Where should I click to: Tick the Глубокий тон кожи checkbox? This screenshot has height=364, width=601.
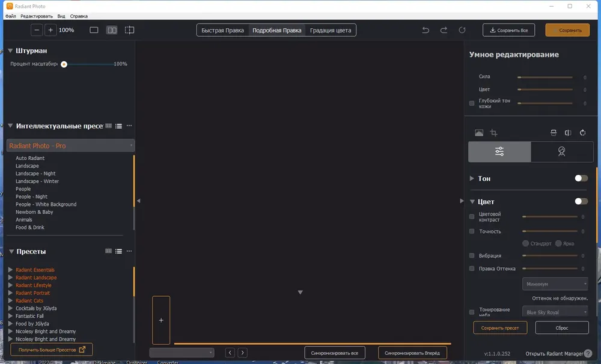pyautogui.click(x=472, y=103)
